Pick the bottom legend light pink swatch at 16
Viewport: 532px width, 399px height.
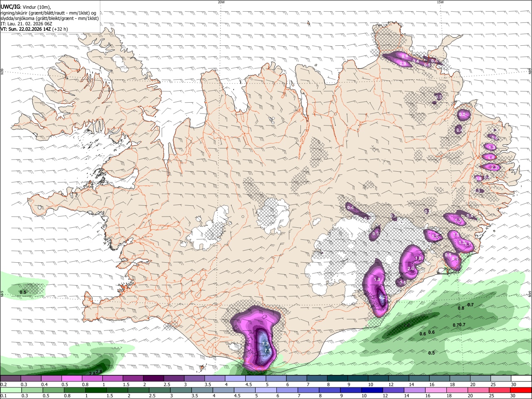coord(436,390)
